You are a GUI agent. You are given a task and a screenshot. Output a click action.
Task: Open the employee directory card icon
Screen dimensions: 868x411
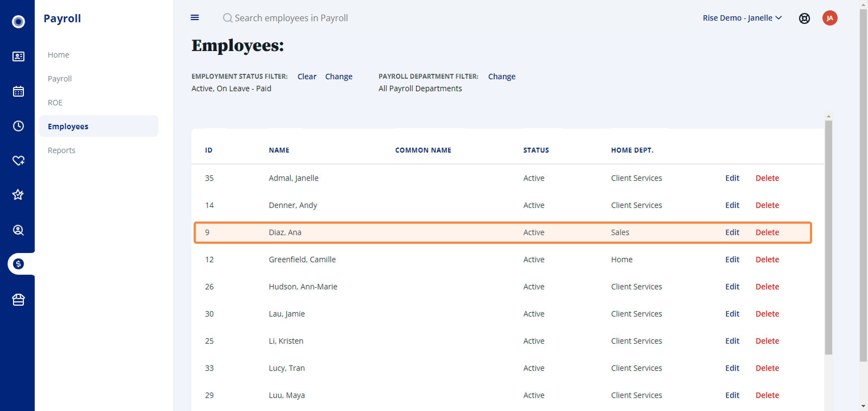click(18, 56)
